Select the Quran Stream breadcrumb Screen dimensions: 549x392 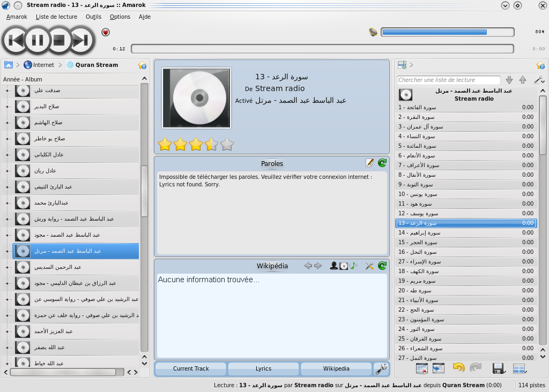tap(92, 65)
